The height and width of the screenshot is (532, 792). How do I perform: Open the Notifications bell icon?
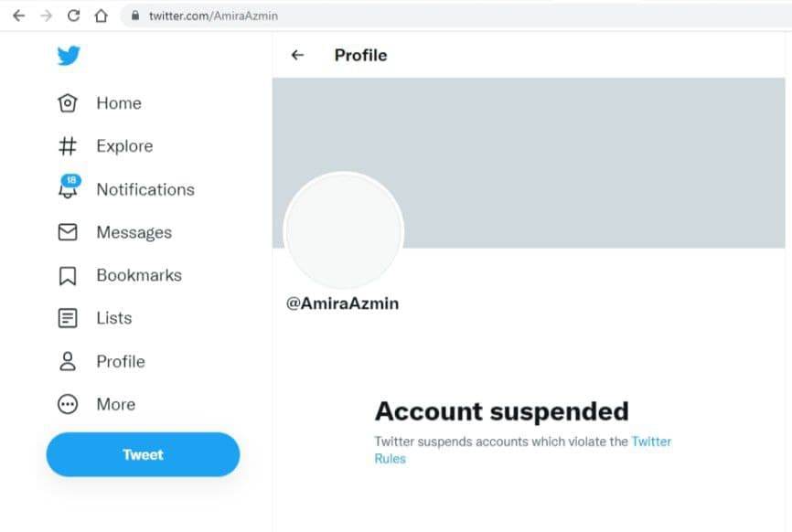(68, 188)
